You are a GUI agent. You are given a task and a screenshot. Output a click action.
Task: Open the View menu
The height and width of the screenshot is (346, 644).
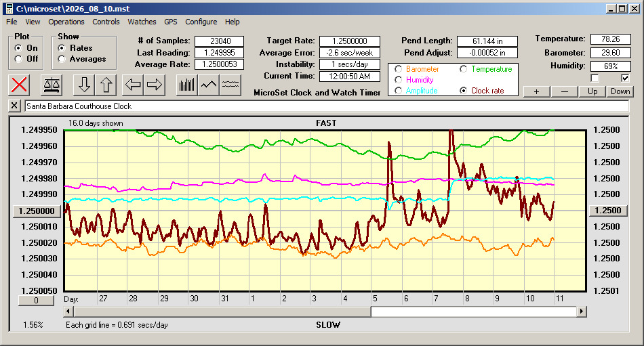33,22
